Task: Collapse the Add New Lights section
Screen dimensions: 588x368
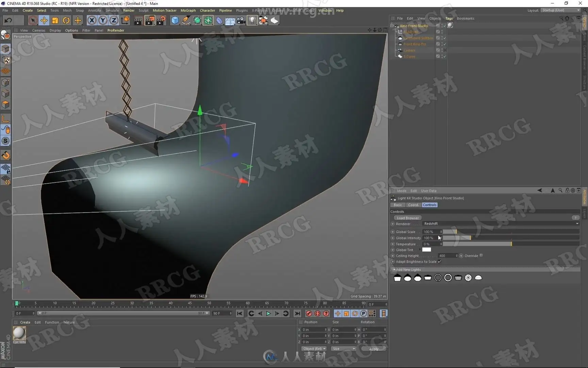Action: [394, 270]
